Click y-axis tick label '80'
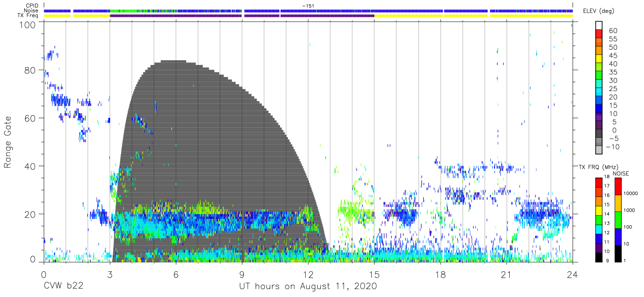The height and width of the screenshot is (297, 644). [x=31, y=70]
